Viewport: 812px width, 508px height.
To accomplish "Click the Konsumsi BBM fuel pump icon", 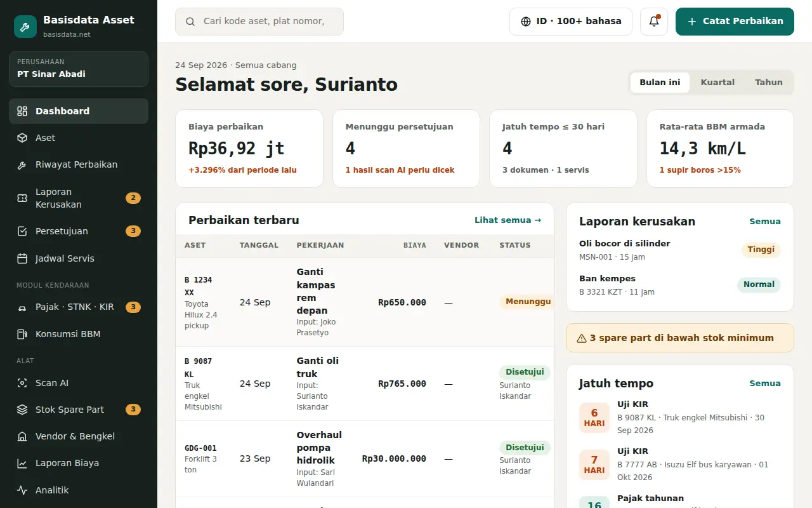I will pos(22,334).
